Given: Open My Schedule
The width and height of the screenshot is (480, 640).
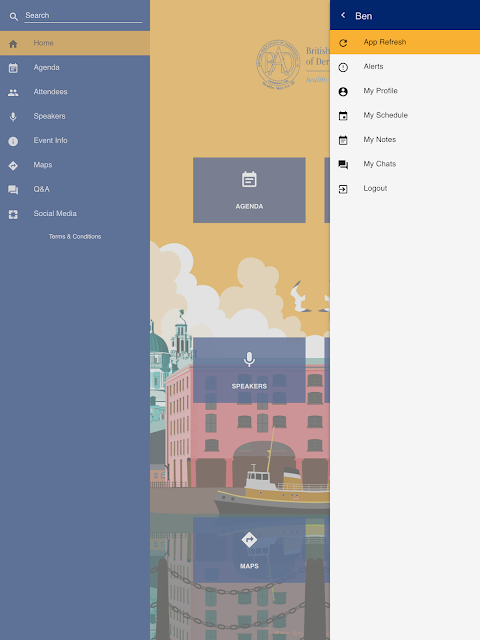Looking at the screenshot, I should coord(405,115).
